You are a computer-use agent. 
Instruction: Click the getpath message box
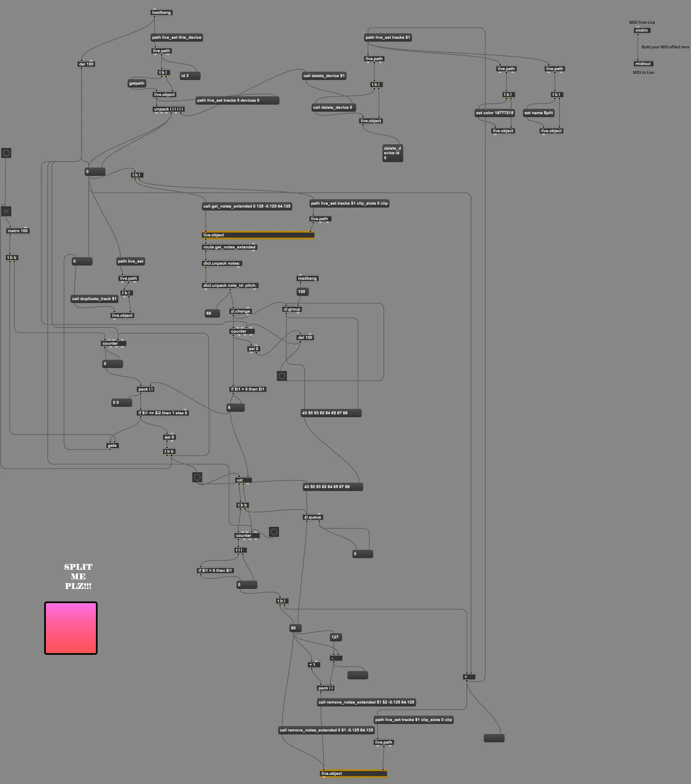point(137,83)
